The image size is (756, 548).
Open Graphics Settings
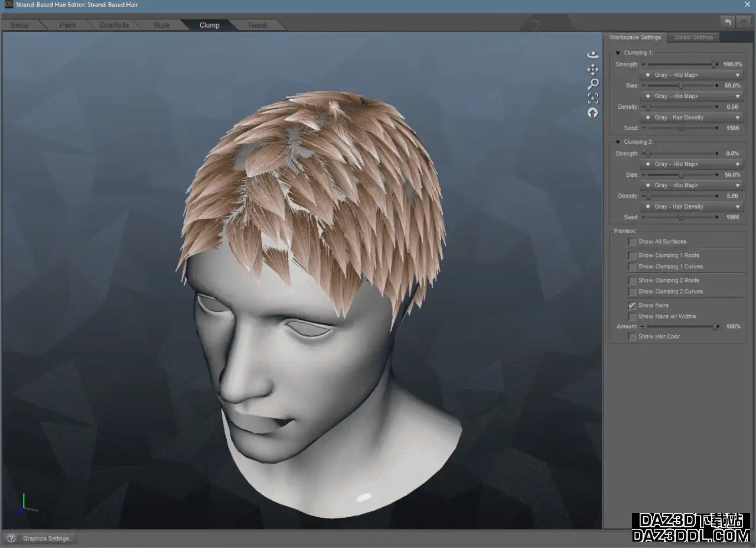coord(47,539)
